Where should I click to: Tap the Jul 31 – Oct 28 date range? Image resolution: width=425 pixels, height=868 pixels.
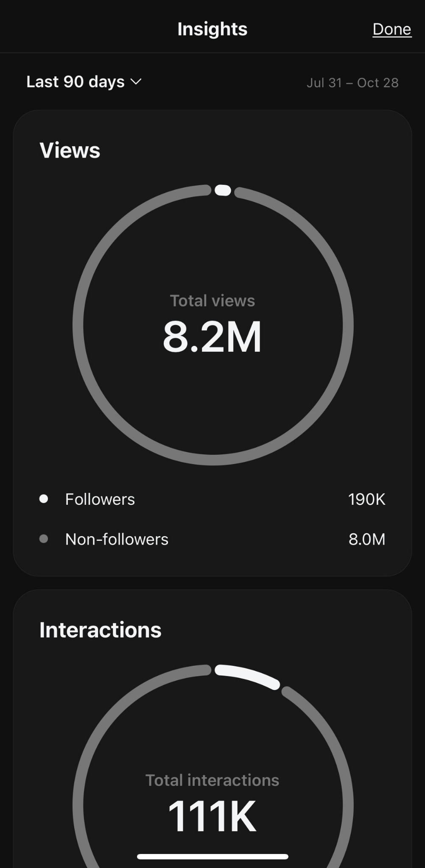point(352,83)
